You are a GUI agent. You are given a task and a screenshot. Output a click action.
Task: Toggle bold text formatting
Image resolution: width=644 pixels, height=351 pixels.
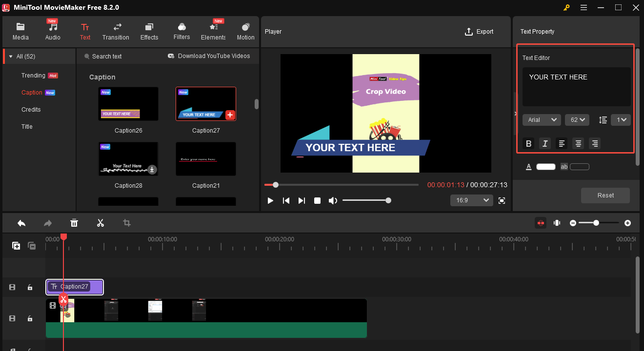point(528,143)
